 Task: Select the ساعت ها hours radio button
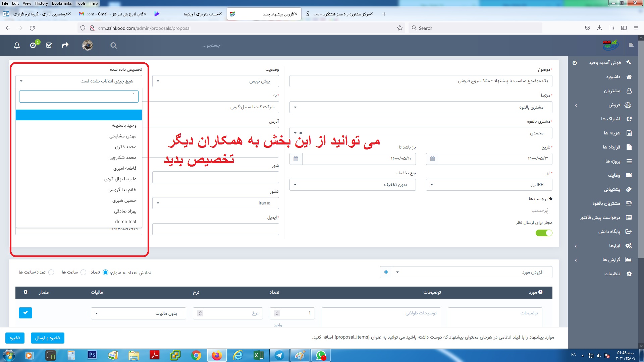pos(84,273)
